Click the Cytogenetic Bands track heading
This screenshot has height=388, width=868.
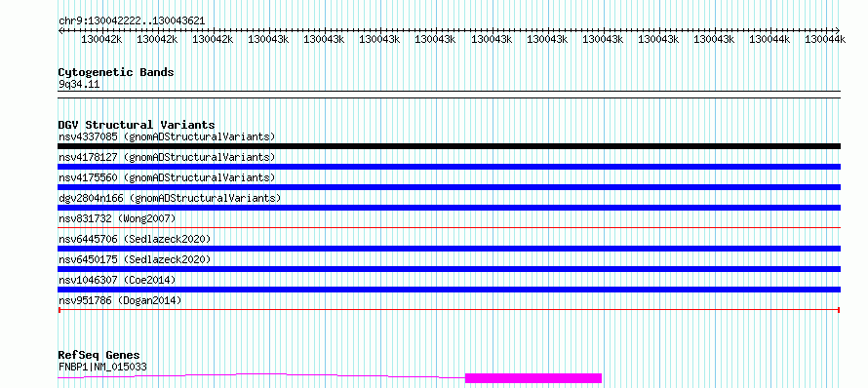coord(116,72)
